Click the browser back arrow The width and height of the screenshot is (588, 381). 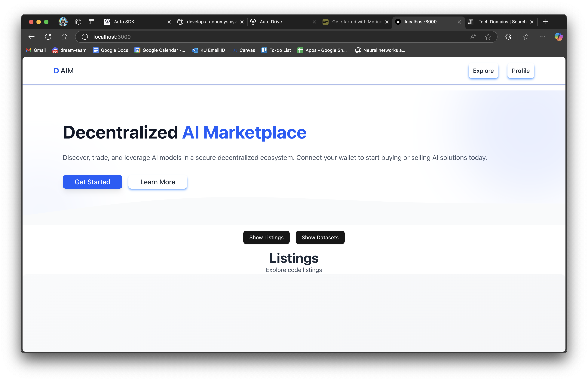(x=31, y=37)
